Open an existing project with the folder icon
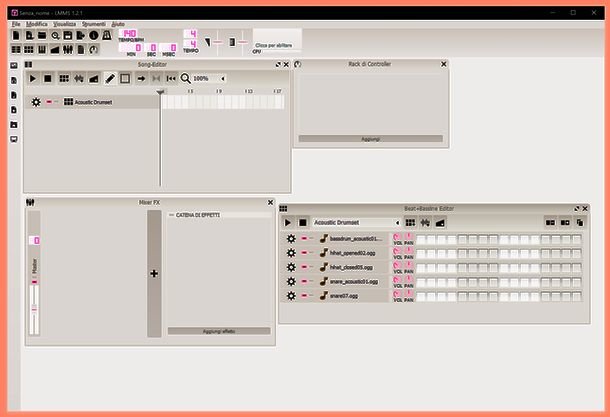610x417 pixels. pos(42,35)
